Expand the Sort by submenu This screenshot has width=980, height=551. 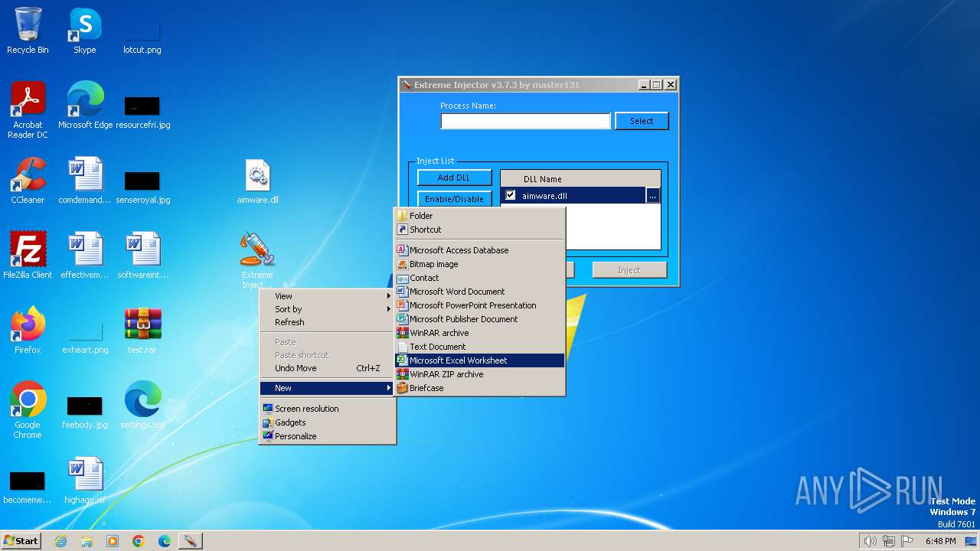click(328, 309)
